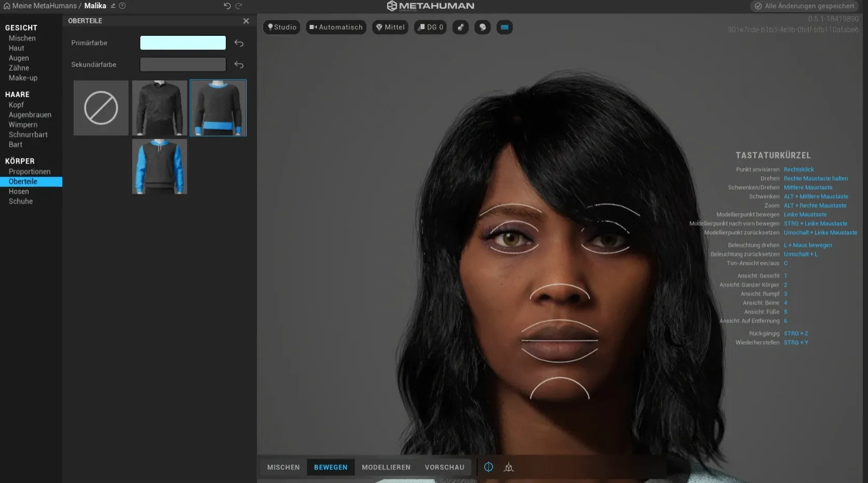Click the undo arrow in the top bar

(x=227, y=6)
